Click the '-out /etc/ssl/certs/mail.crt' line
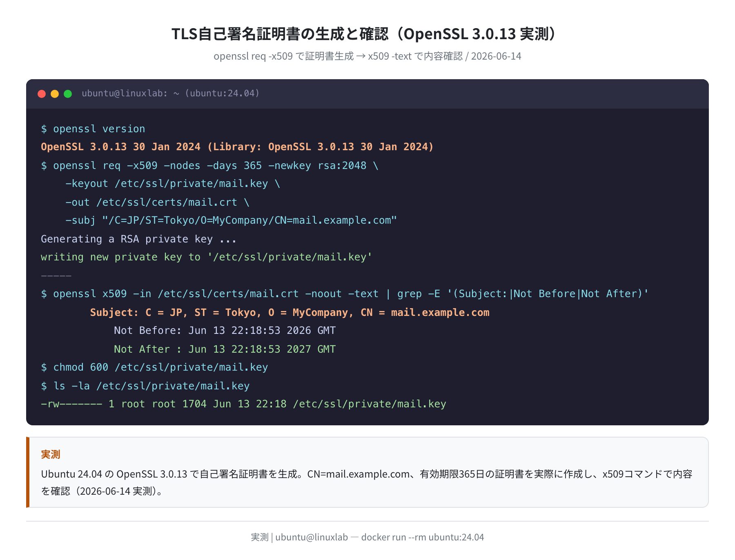Viewport: 735px width, 560px height. (157, 202)
